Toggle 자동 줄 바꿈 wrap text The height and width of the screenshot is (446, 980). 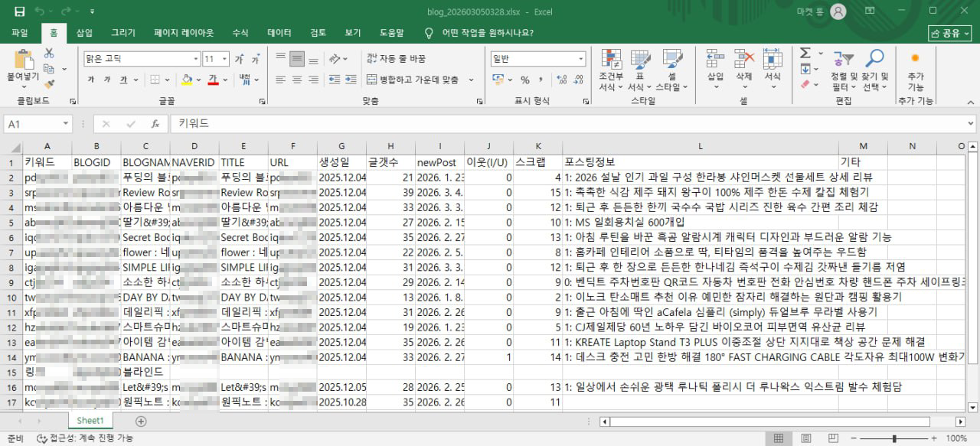coord(396,58)
